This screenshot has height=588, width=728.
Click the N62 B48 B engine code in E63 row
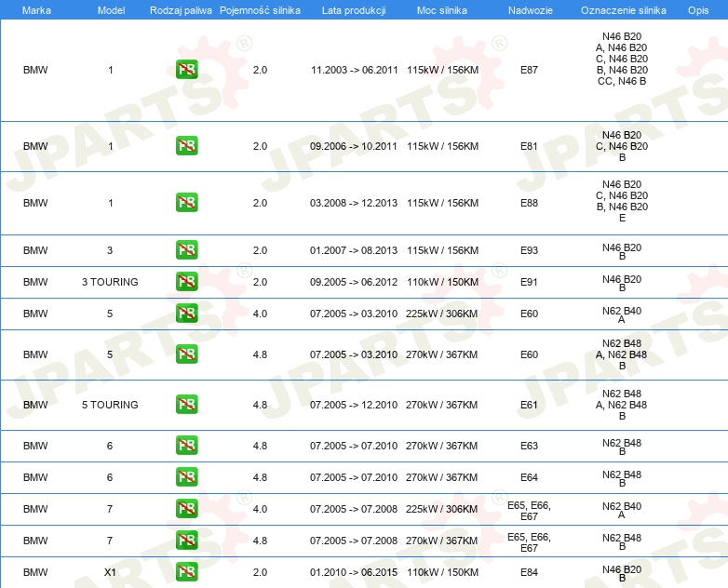coord(622,447)
